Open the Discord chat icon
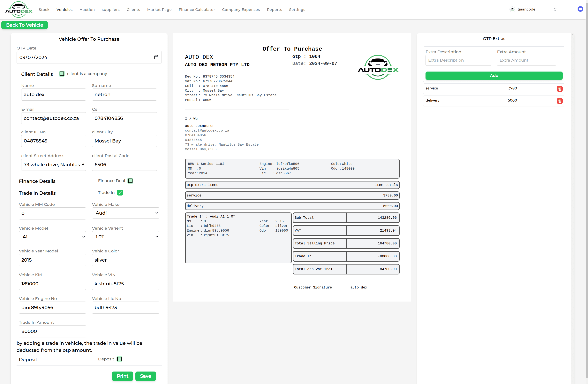Viewport: 588px width, 384px height. [x=580, y=9]
